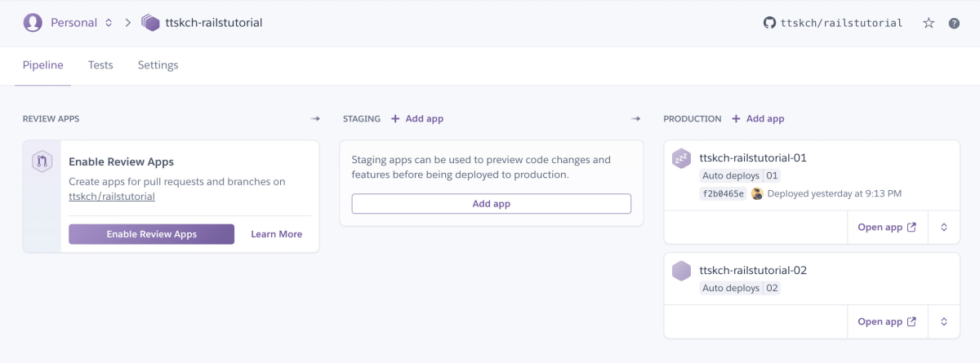The image size is (980, 363).
Task: Click the PRODUCTION column header label
Action: pos(693,119)
